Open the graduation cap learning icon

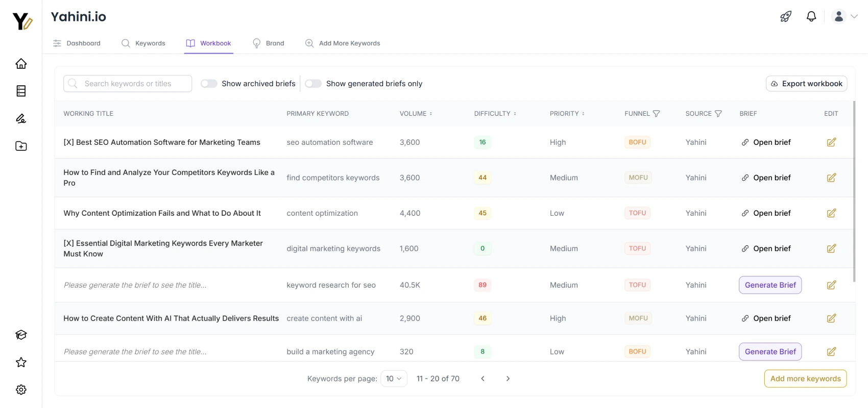(21, 335)
